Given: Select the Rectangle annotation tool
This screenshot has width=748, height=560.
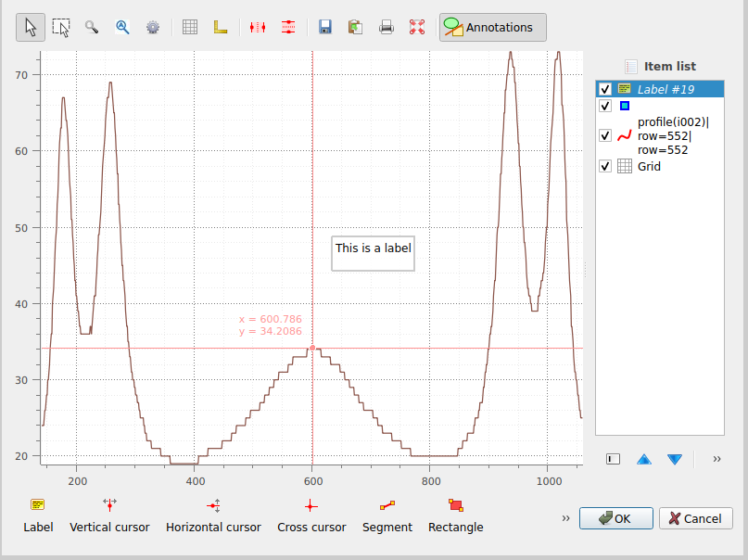Looking at the screenshot, I should 456,515.
